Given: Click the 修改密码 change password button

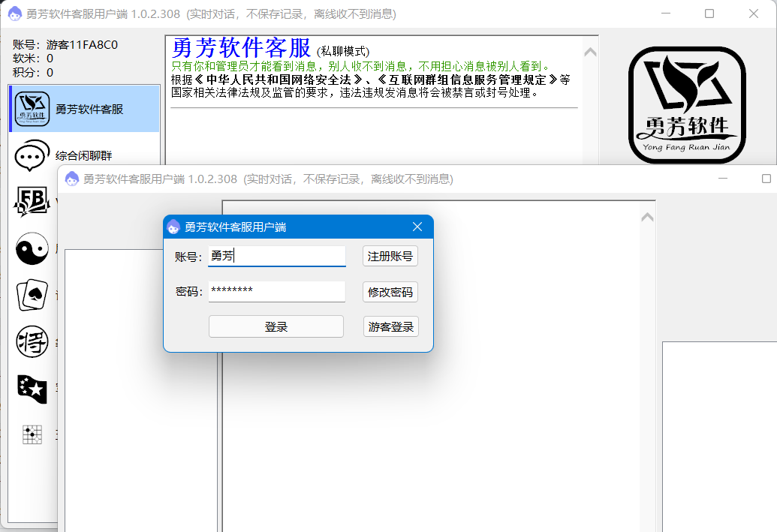Looking at the screenshot, I should (x=390, y=292).
